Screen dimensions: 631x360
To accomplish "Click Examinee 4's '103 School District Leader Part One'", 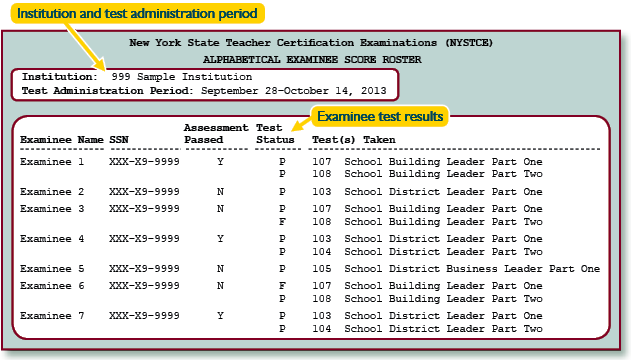I will tap(427, 239).
